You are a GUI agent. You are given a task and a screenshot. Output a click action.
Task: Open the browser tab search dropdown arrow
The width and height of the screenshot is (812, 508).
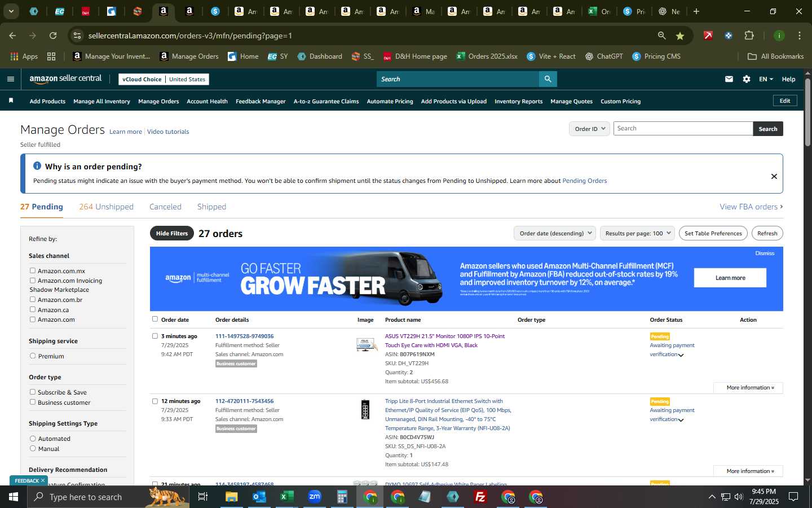pos(11,11)
